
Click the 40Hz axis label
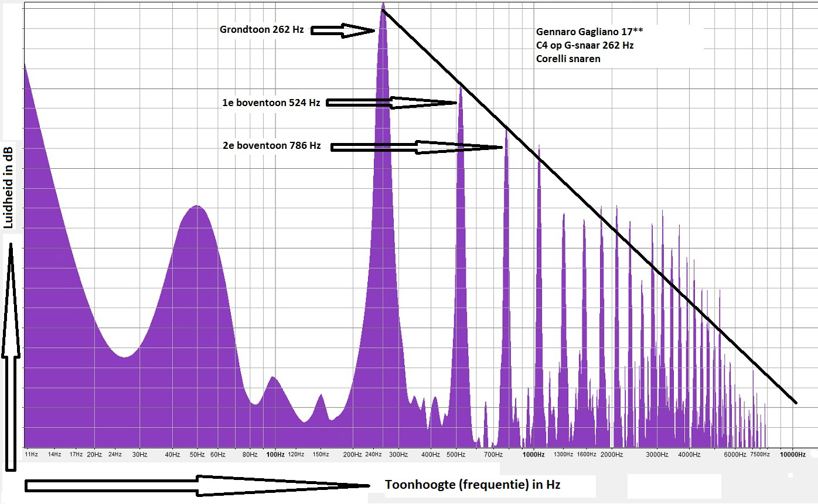[x=173, y=454]
